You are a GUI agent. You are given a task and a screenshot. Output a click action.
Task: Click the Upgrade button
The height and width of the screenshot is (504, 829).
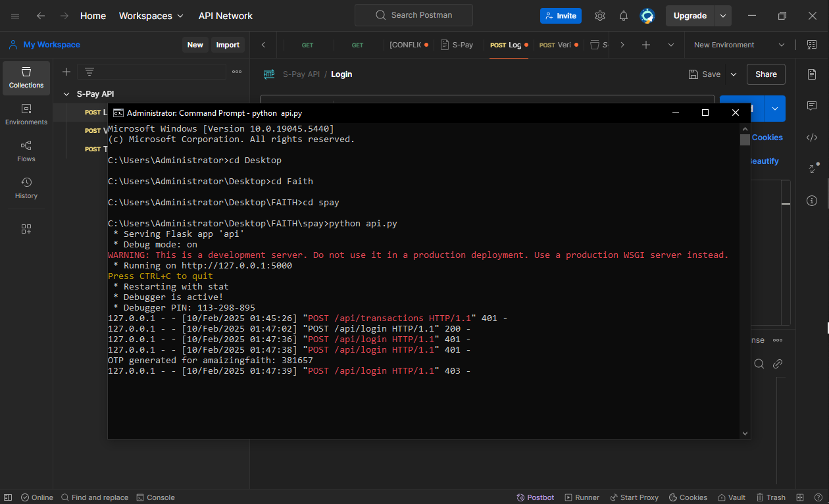click(x=690, y=16)
